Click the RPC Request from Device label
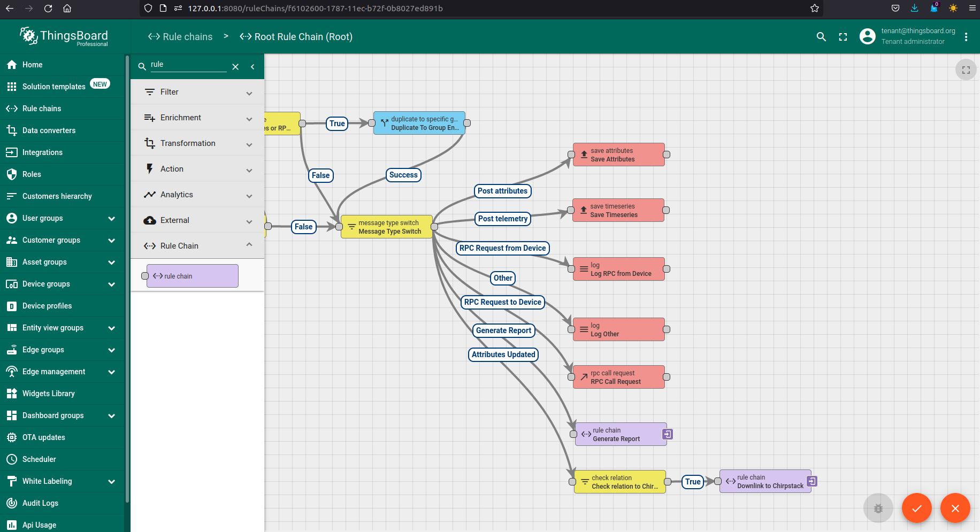The image size is (980, 532). coord(503,248)
